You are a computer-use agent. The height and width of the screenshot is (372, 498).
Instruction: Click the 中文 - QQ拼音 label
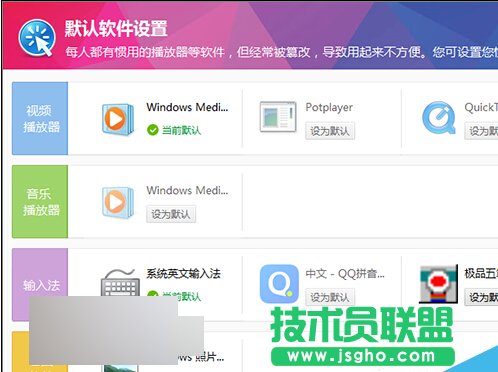tap(345, 274)
